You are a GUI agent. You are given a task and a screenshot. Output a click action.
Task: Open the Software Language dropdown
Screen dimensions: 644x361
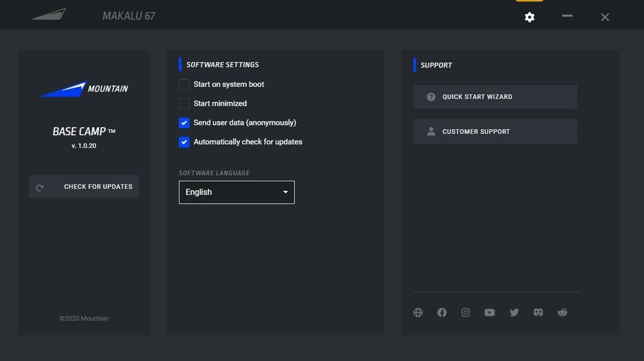point(236,192)
